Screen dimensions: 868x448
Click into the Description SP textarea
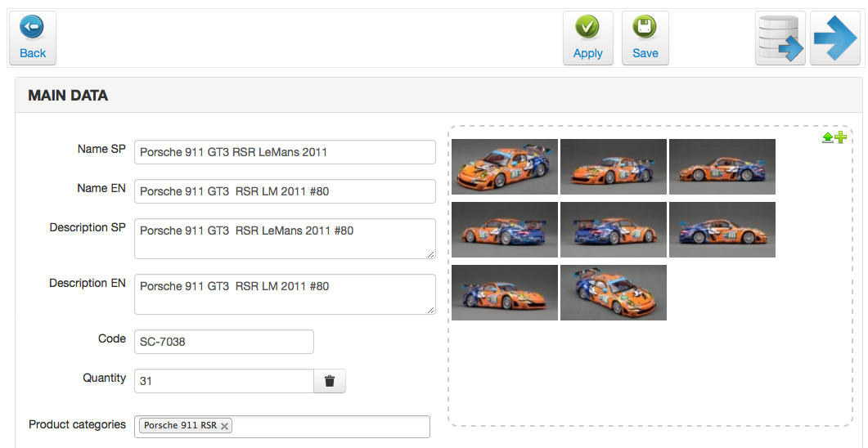tap(285, 239)
